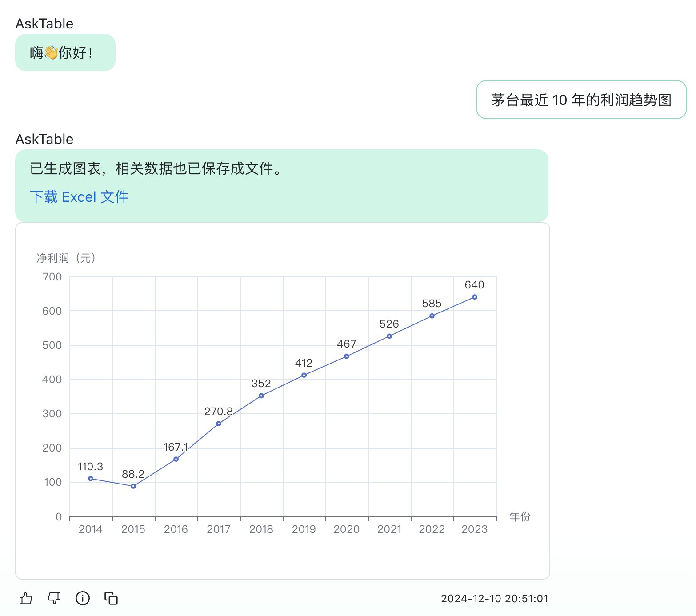Click the thumbs up like icon
The image size is (696, 616).
[26, 598]
